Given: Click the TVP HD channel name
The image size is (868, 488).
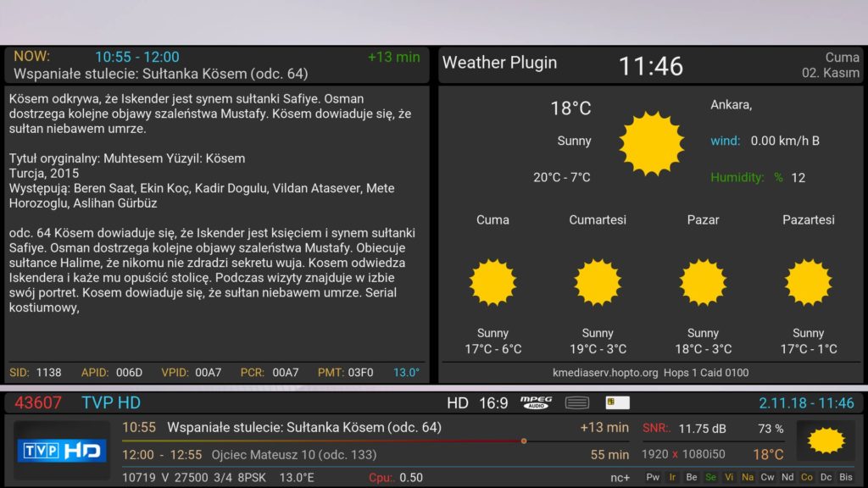Looking at the screenshot, I should (x=111, y=402).
